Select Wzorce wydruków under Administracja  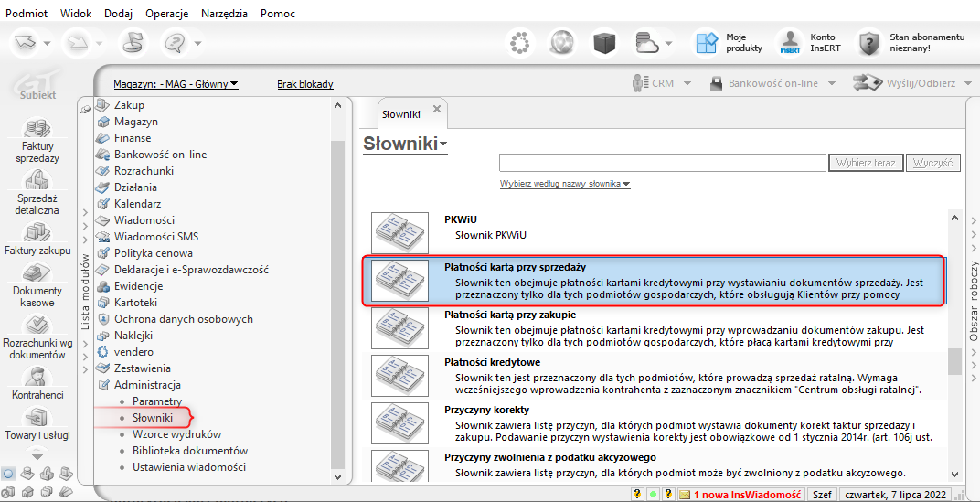pyautogui.click(x=176, y=433)
